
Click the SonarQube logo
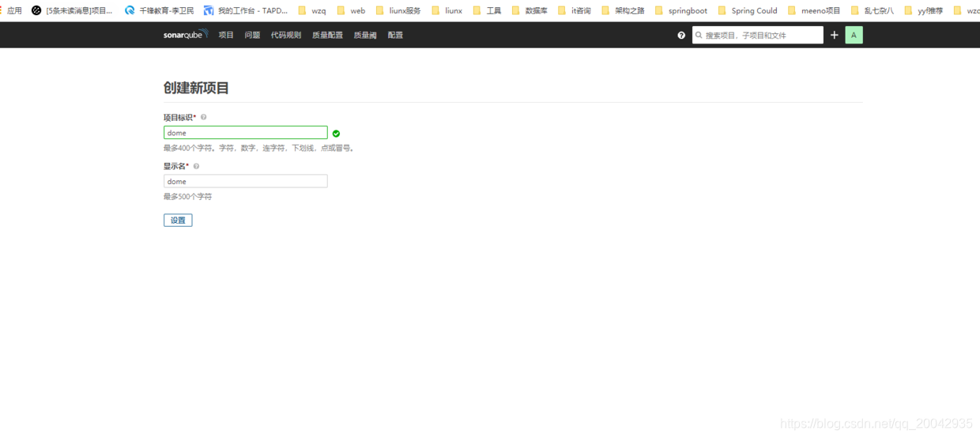click(x=186, y=35)
